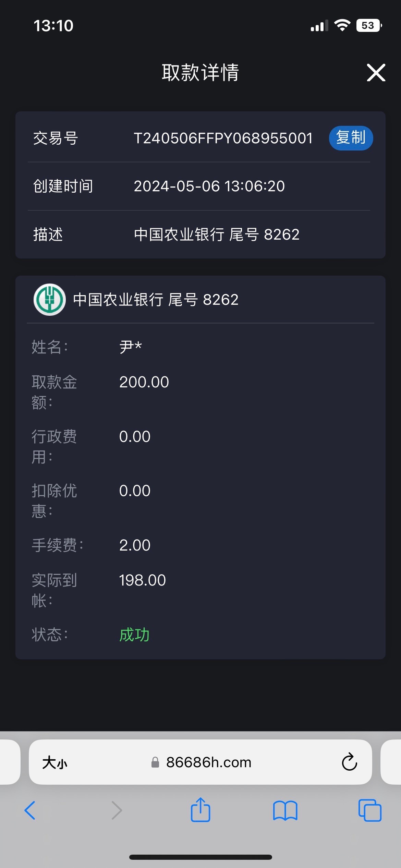
Task: Tap the card header 中国农业银行 尾号 8262
Action: tap(156, 299)
